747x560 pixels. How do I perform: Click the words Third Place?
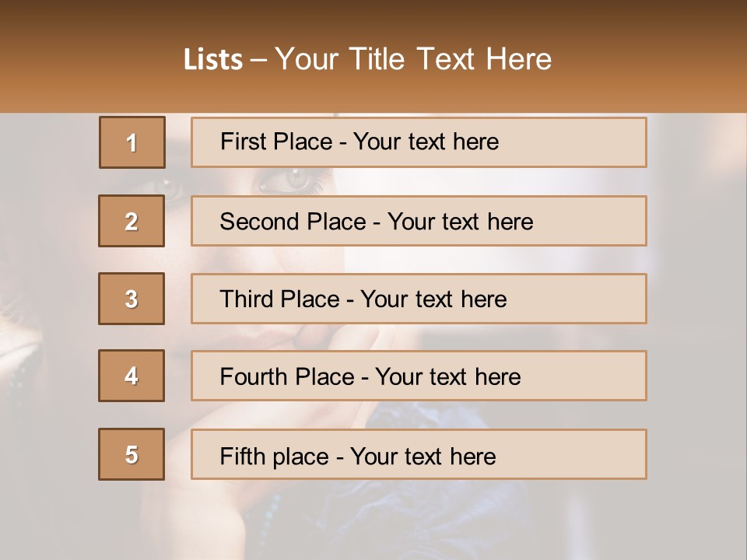point(279,299)
